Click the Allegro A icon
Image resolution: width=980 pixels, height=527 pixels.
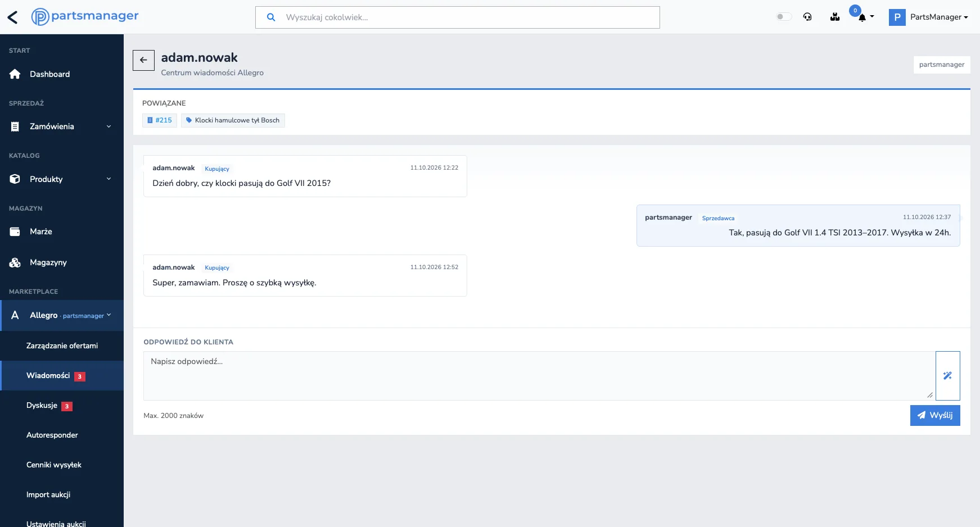[x=15, y=315]
